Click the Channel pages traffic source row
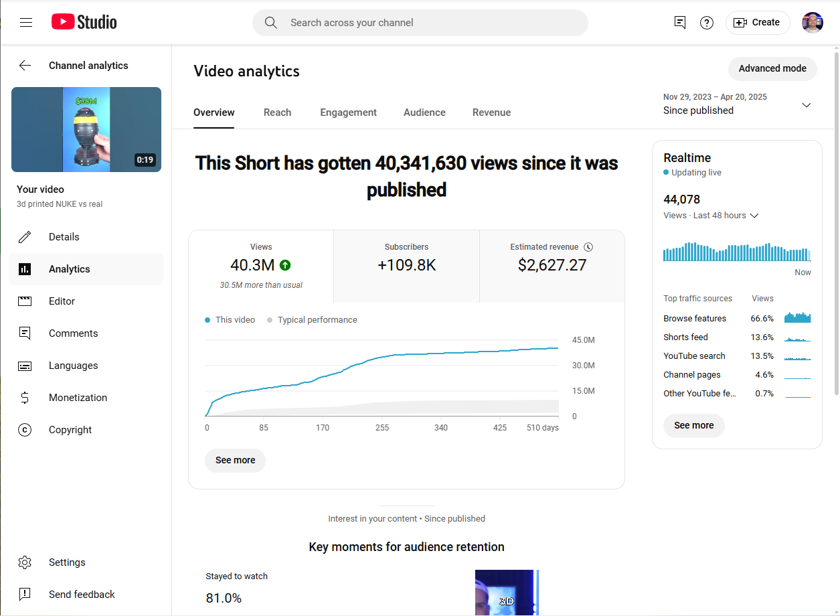Screen dimensions: 840x616 [737, 375]
